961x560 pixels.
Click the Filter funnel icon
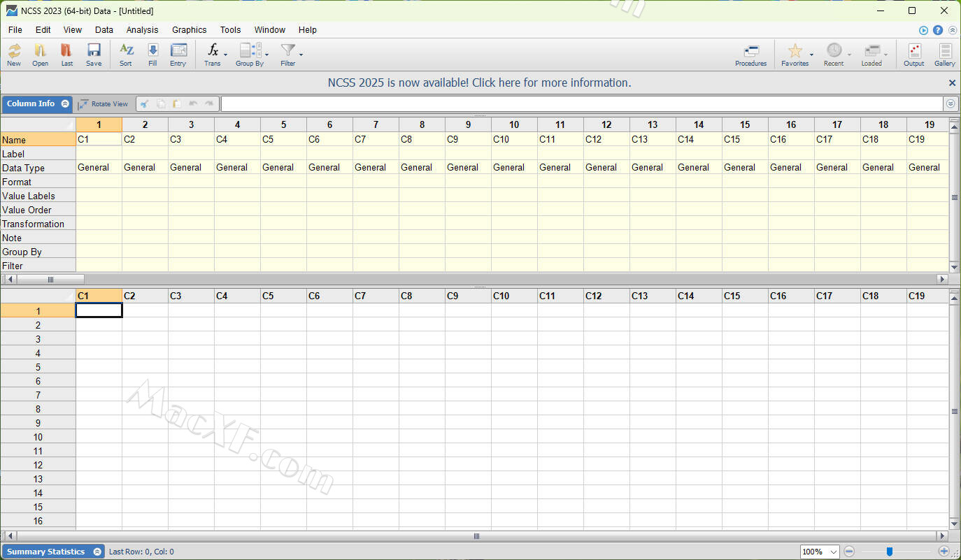click(x=287, y=54)
